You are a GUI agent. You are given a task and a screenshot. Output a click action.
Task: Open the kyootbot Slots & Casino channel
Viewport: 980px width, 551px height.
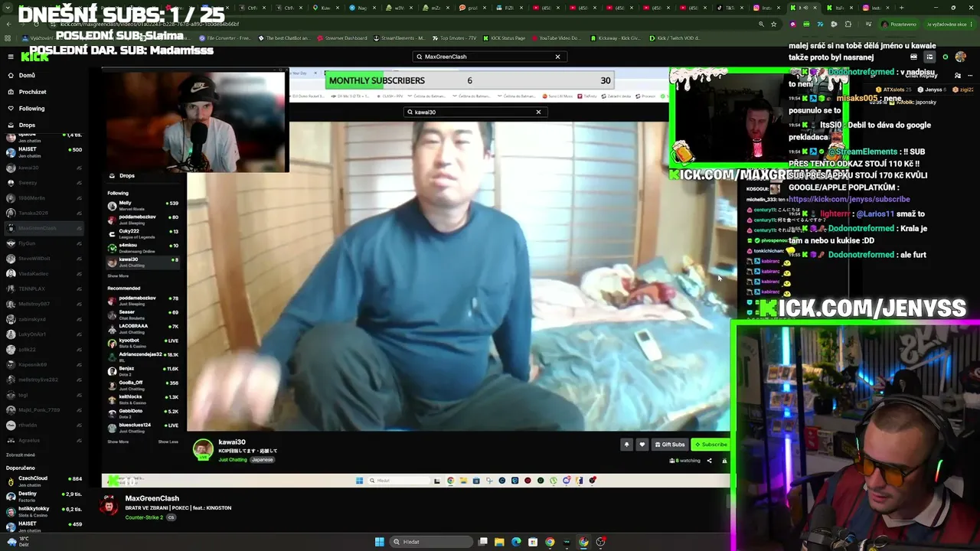[143, 342]
